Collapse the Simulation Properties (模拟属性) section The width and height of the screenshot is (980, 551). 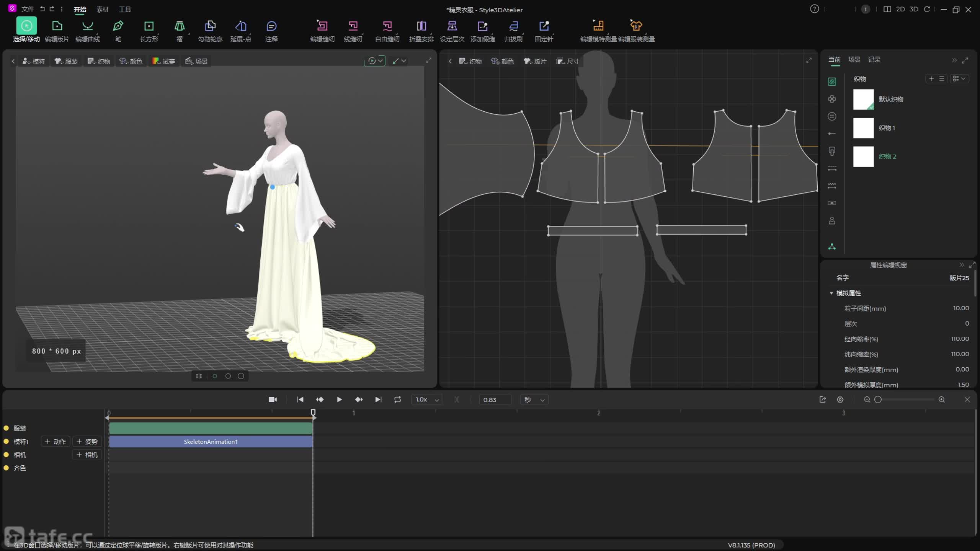tap(831, 293)
